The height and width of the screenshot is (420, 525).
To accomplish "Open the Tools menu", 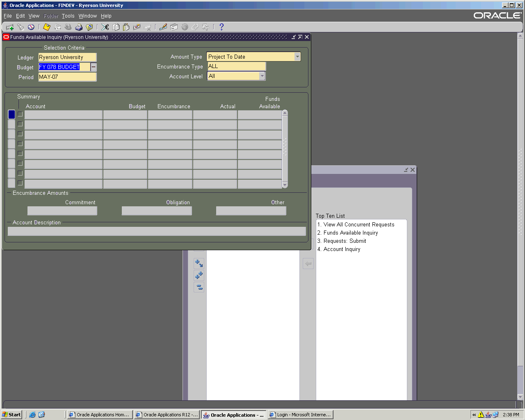I will coord(68,16).
